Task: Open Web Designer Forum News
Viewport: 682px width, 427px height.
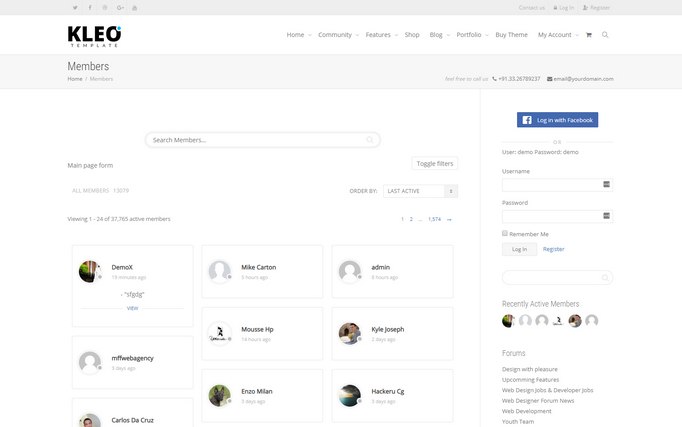Action: point(538,400)
